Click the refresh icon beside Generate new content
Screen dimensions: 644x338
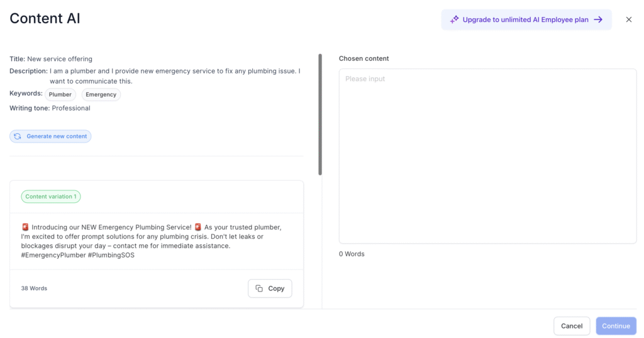point(17,136)
